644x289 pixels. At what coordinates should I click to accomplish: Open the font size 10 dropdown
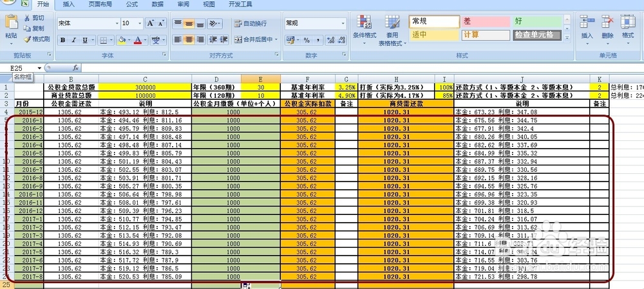point(140,23)
